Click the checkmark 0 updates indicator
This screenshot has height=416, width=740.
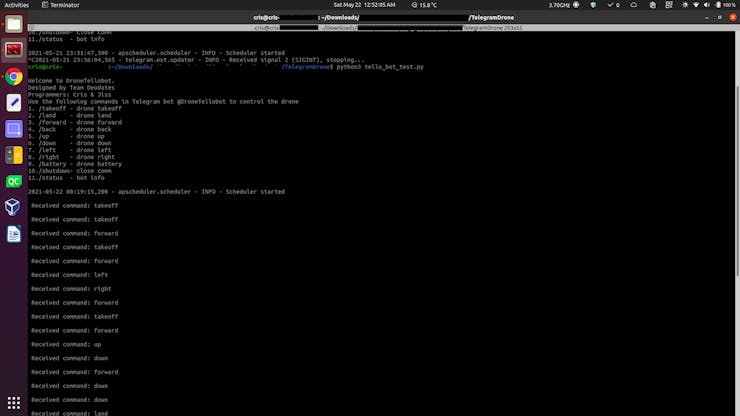614,5
